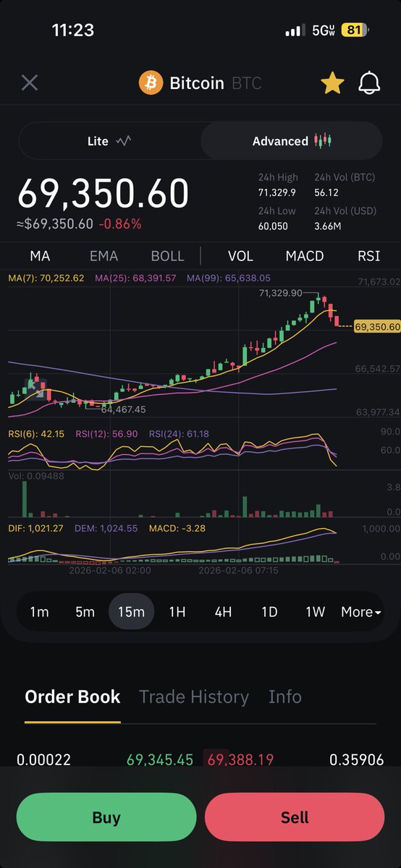This screenshot has height=868, width=401.
Task: Tap the RSI(12): 56.90 label
Action: 106,434
